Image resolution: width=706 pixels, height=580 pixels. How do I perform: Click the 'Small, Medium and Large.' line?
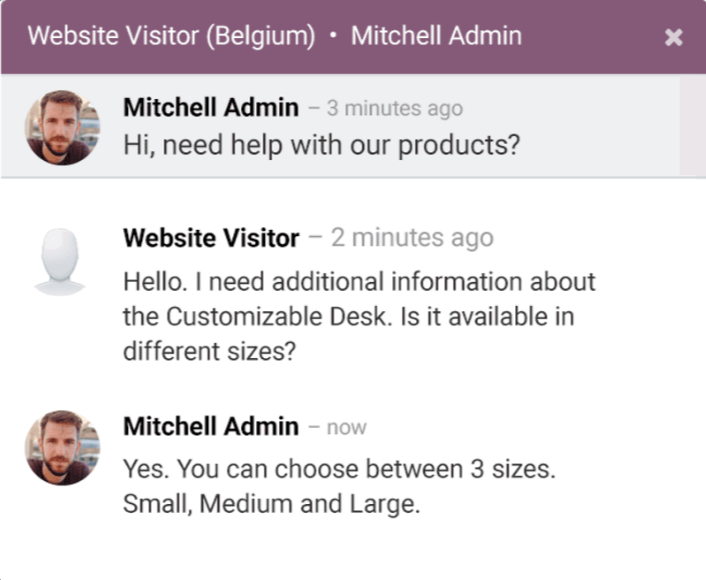click(x=272, y=504)
